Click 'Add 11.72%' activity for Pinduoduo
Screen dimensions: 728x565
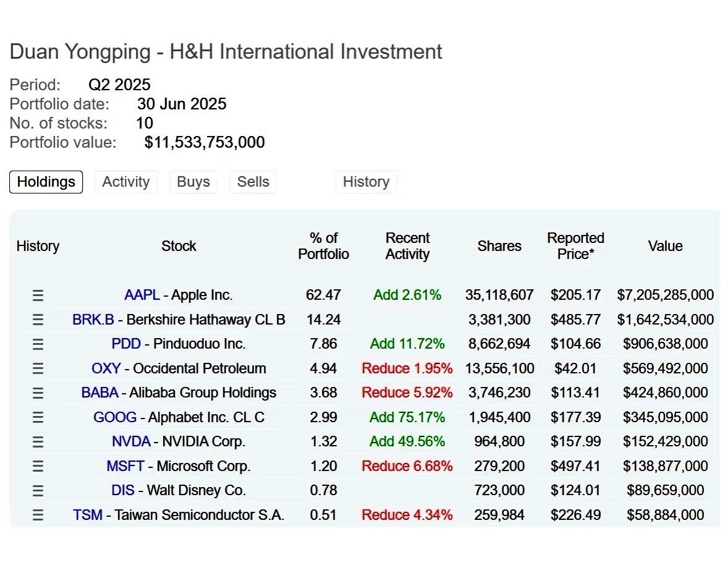point(407,344)
